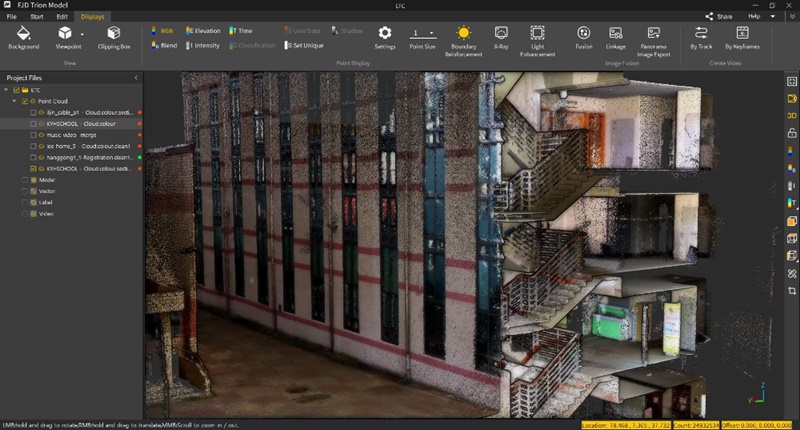Click the disabled Classification display option
The height and width of the screenshot is (430, 800).
[x=252, y=45]
